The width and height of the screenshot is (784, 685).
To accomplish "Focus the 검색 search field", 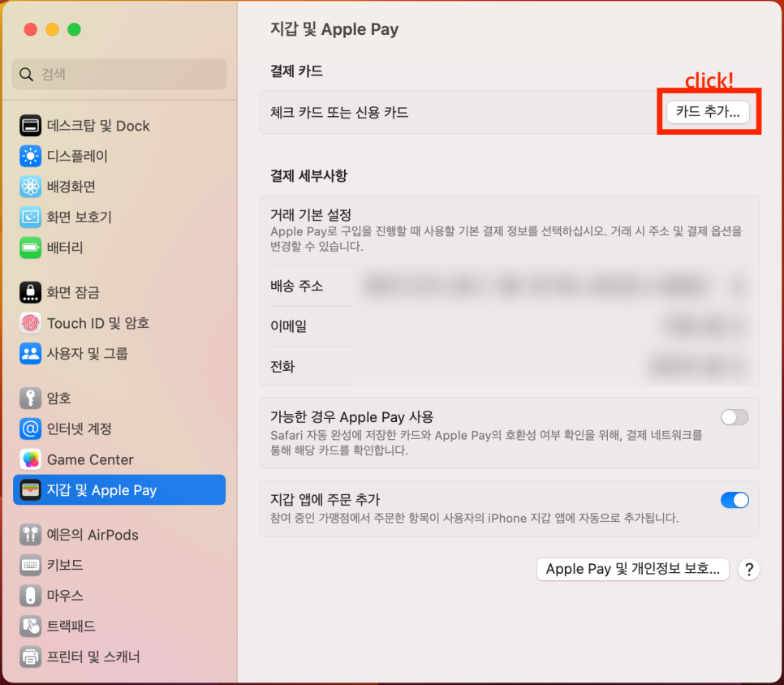I will tap(119, 74).
